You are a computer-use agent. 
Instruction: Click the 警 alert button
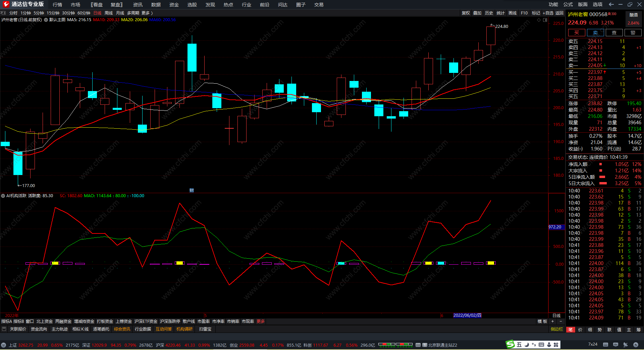click(633, 33)
